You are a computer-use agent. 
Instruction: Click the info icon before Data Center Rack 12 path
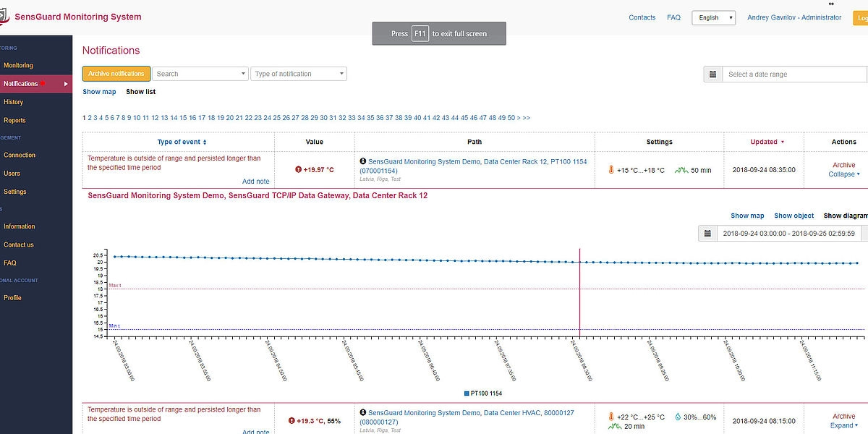(x=363, y=162)
